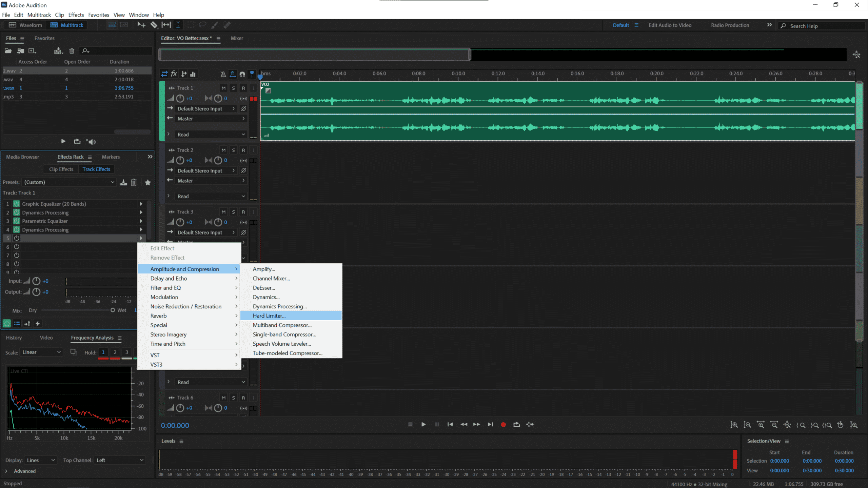Click the Markers tab in panel

coord(111,157)
